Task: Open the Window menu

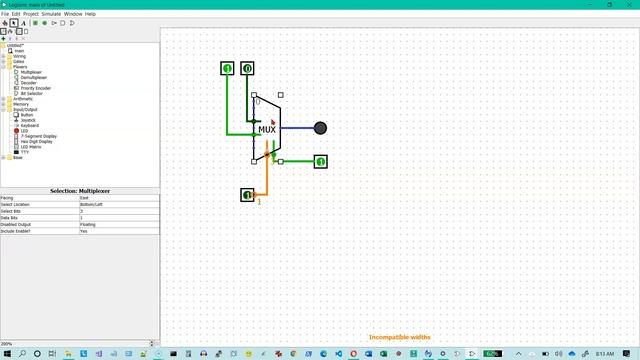Action: click(x=73, y=14)
